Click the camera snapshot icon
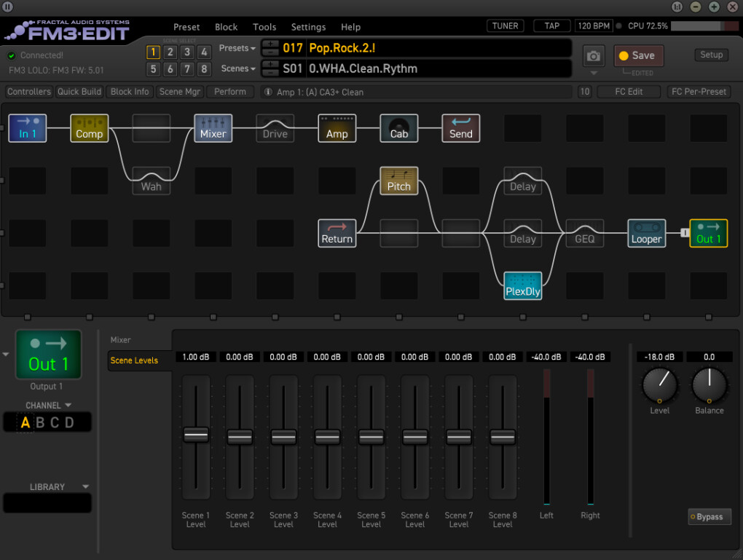This screenshot has width=743, height=560. click(x=593, y=56)
